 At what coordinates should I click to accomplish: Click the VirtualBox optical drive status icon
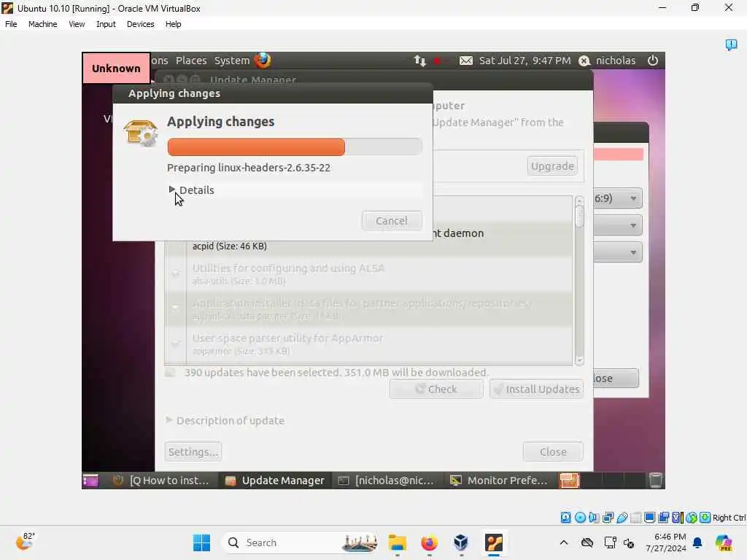coord(580,518)
